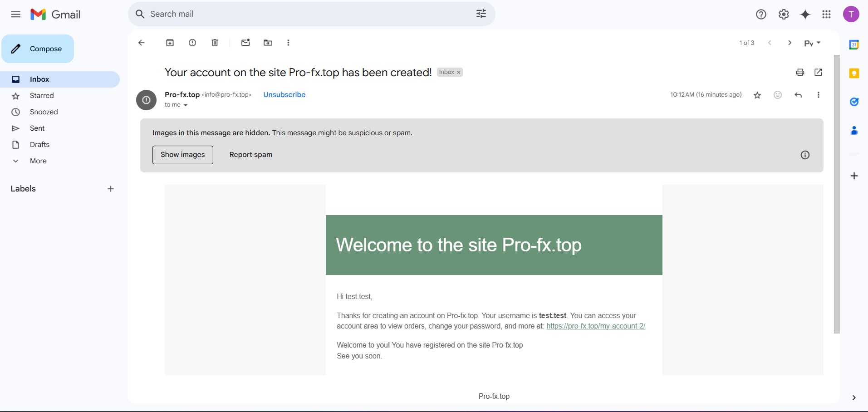This screenshot has height=412, width=868.
Task: Open the Google apps grid
Action: tap(827, 15)
